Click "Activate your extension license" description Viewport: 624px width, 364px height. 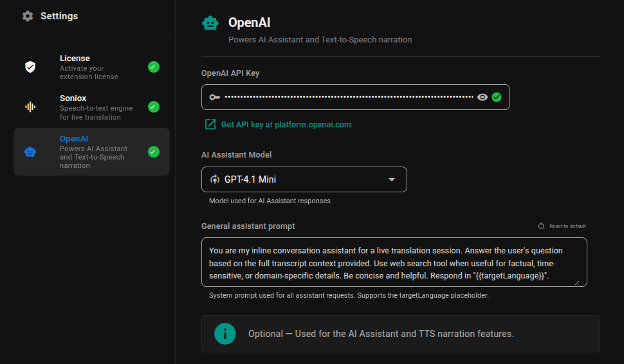pos(89,73)
